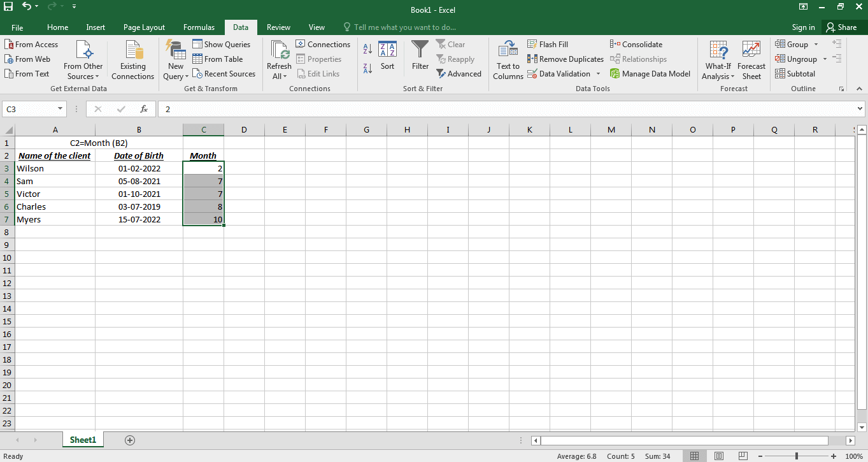This screenshot has width=868, height=462.
Task: Click Subtotal in Outline group
Action: point(795,74)
